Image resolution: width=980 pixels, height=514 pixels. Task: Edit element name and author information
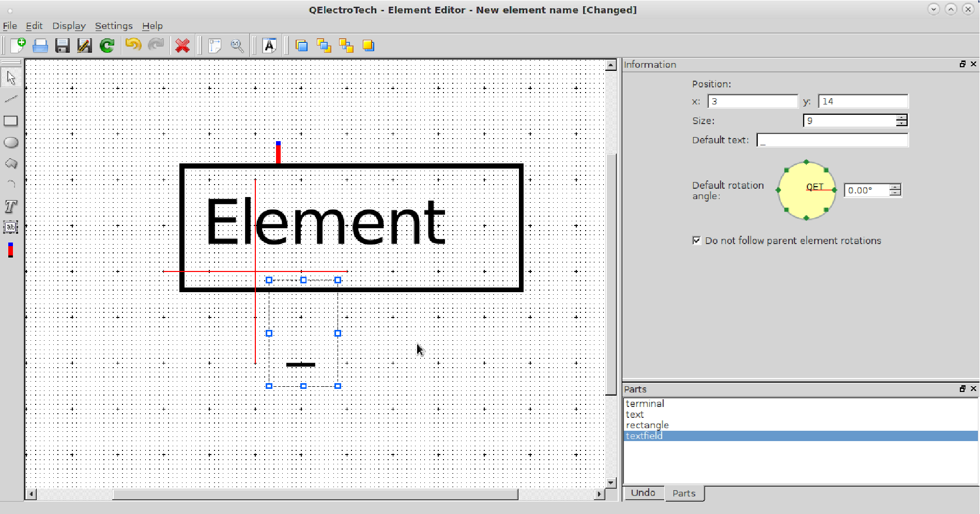pyautogui.click(x=269, y=46)
